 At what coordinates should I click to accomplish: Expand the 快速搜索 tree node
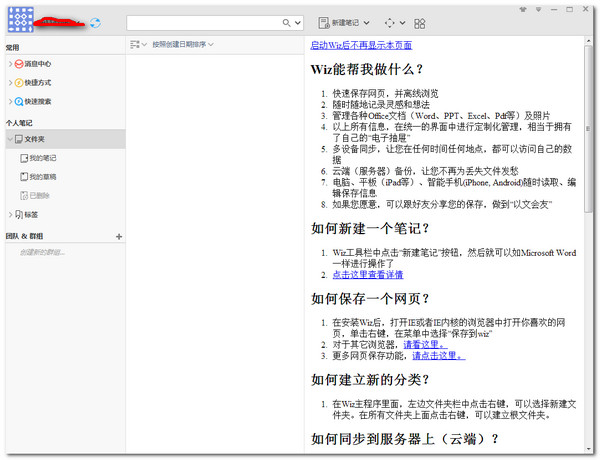tap(10, 101)
